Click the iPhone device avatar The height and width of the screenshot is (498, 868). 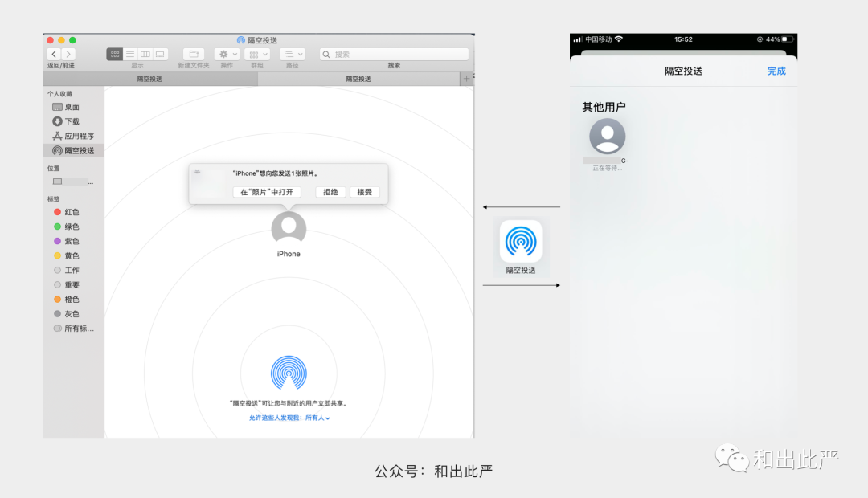click(289, 228)
